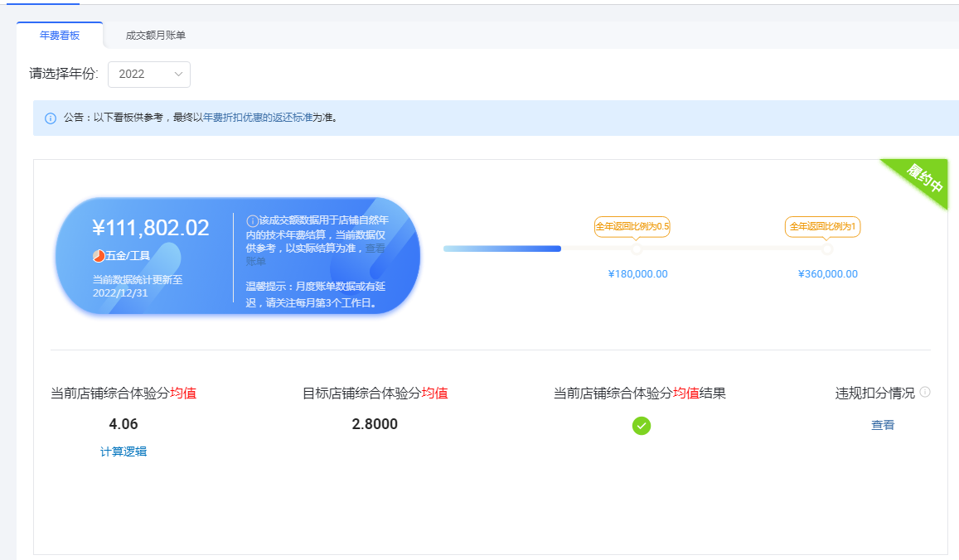This screenshot has width=959, height=560.
Task: Click the green checkmark result icon
Action: (x=641, y=426)
